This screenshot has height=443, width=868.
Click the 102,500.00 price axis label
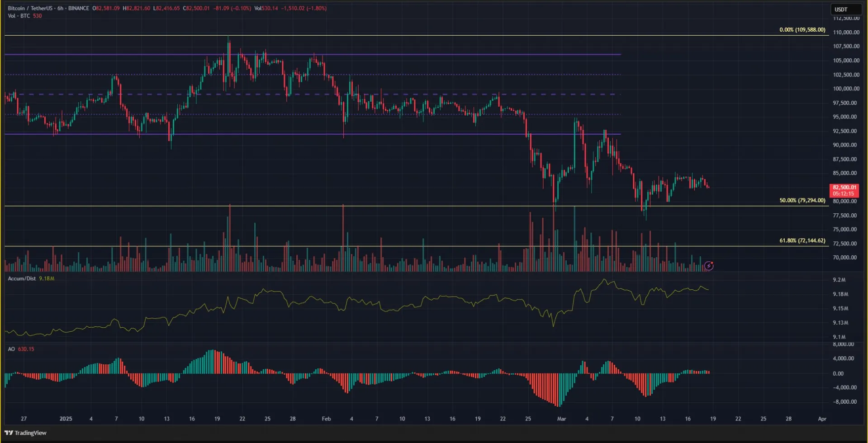[846, 75]
